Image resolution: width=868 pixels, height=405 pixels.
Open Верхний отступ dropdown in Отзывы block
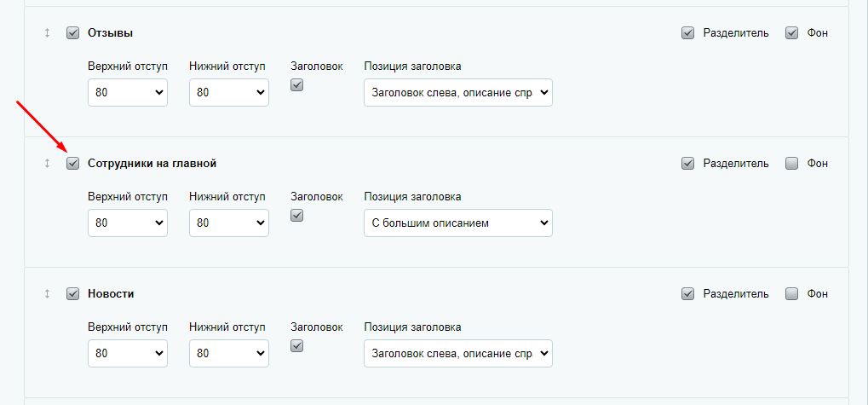128,93
